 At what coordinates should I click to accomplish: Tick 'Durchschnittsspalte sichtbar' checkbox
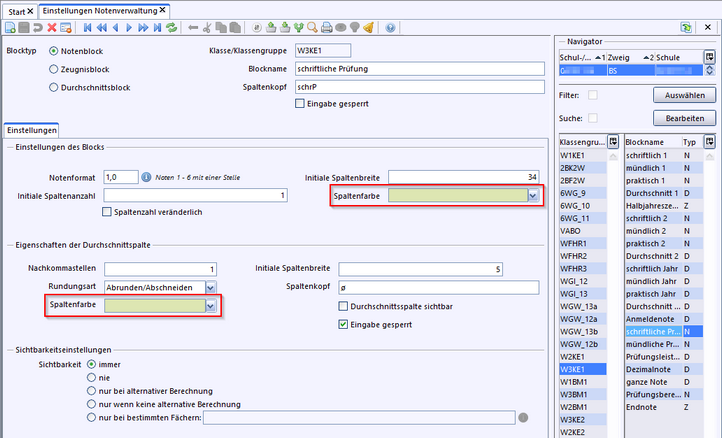(345, 306)
